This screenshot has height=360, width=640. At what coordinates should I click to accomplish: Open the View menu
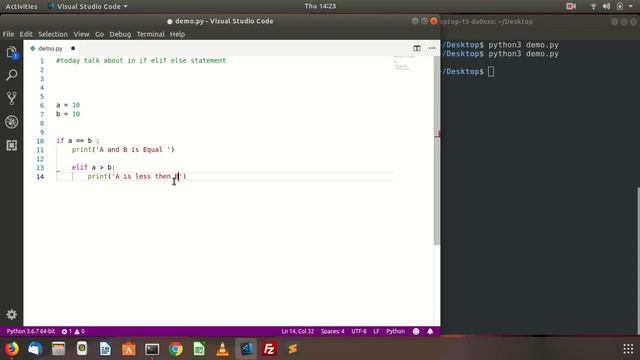pyautogui.click(x=81, y=34)
